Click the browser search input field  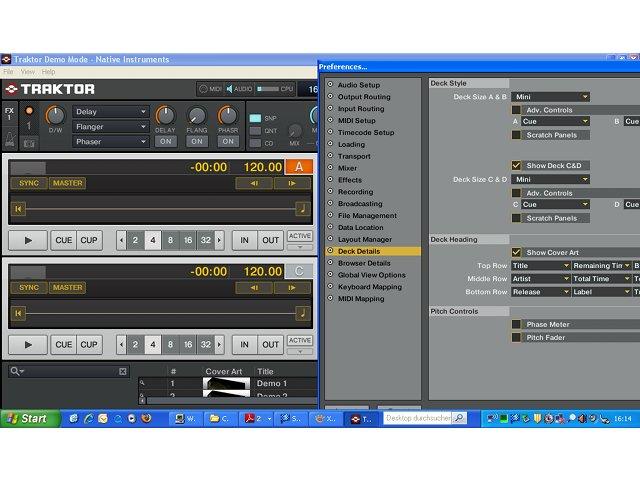[71, 371]
